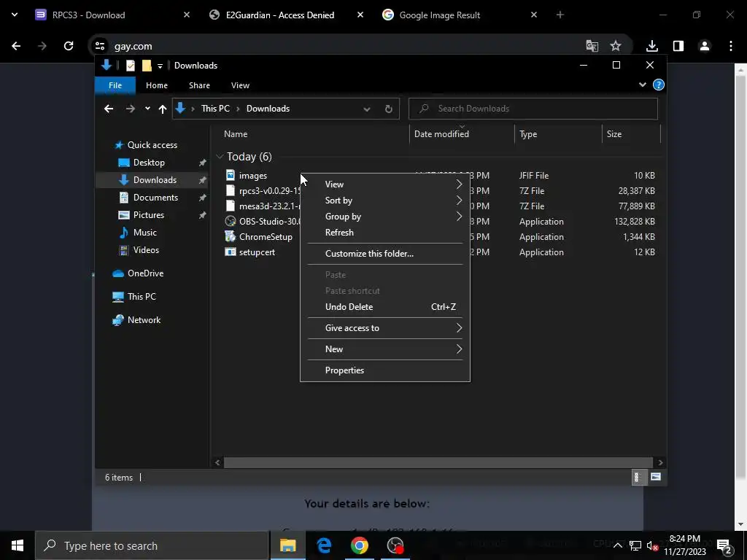Image resolution: width=747 pixels, height=560 pixels.
Task: Open Explorer help question mark icon
Action: pos(659,85)
